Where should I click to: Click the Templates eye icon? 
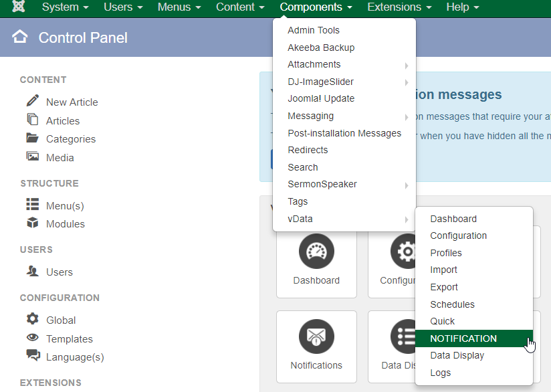click(32, 338)
